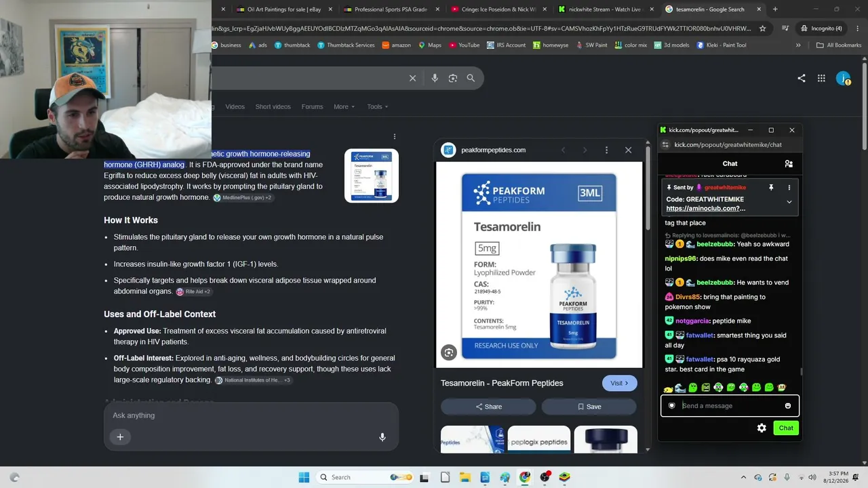The image size is (868, 488).
Task: Unpin the pinned message in Kick chat
Action: (771, 188)
